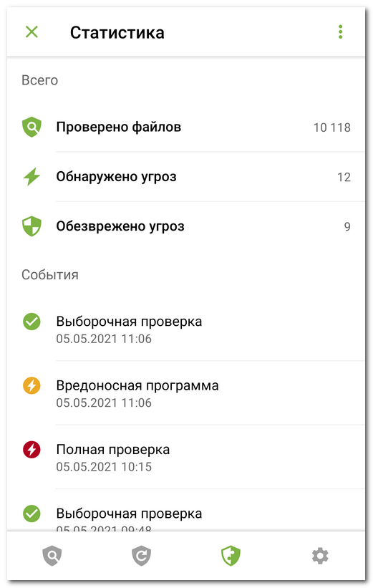373x588 pixels.
Task: Open the bottom Выборочная проверка event
Action: [186, 510]
